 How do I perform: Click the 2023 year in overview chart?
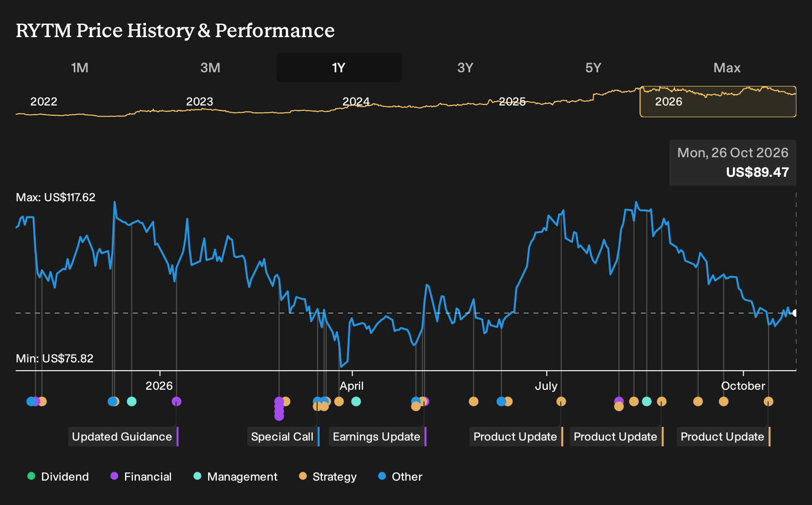tap(200, 102)
